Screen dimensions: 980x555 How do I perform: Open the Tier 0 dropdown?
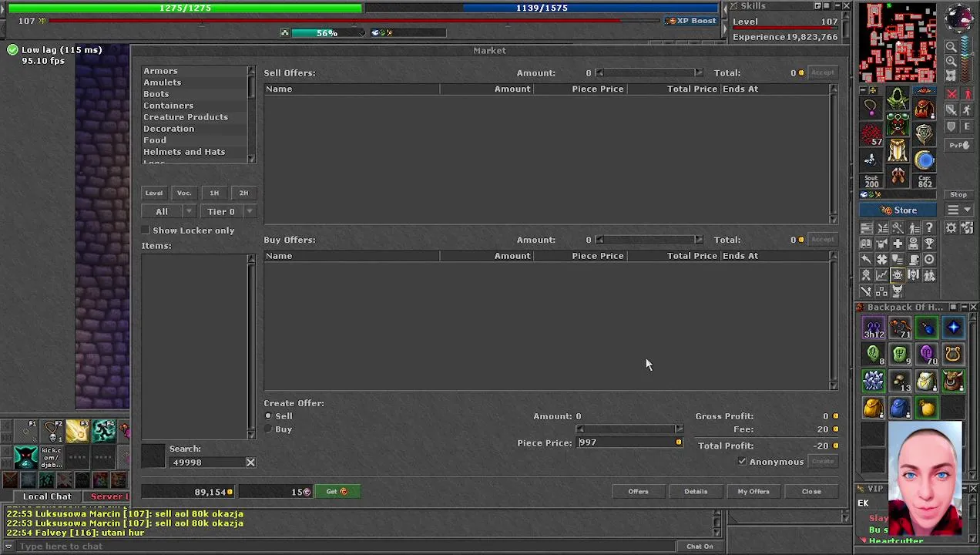click(228, 211)
